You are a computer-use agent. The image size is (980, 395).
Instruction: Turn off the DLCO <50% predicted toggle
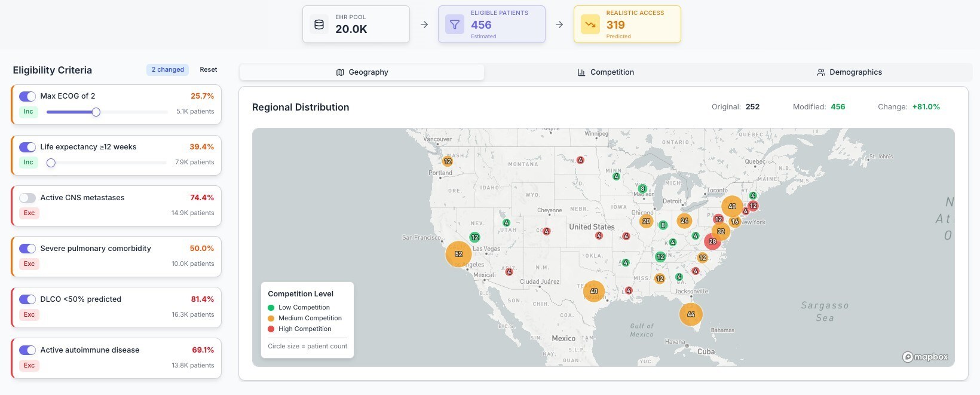27,299
